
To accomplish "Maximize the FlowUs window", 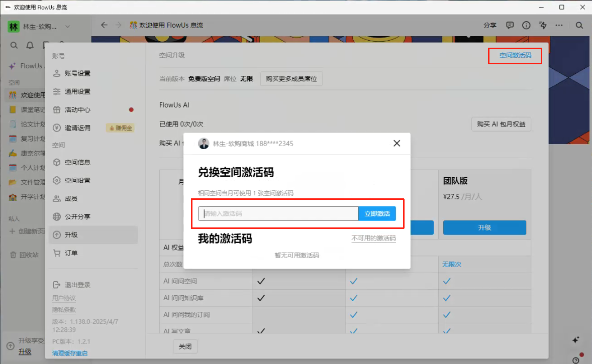I will pyautogui.click(x=562, y=7).
